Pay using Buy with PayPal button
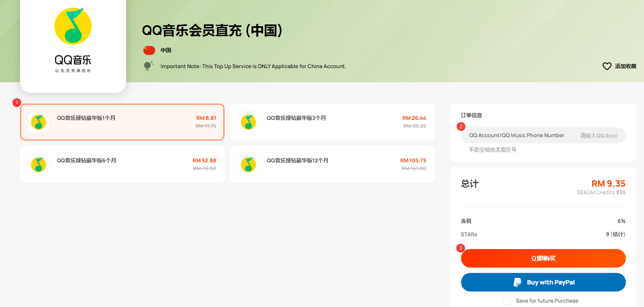The height and width of the screenshot is (307, 644). [x=543, y=282]
